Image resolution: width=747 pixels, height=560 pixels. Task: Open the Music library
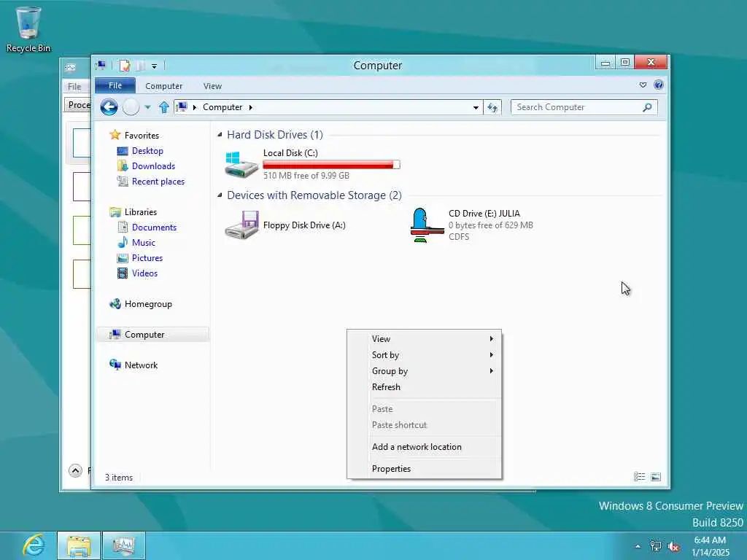coord(144,242)
